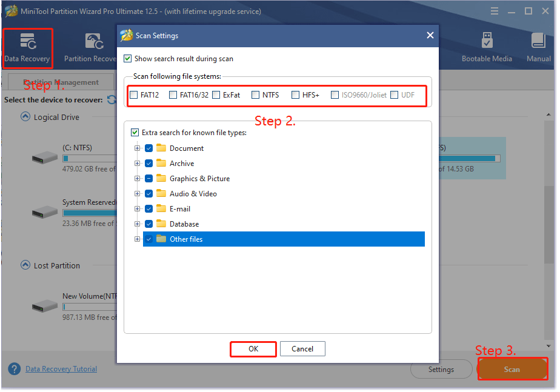
Task: Click the New Volume drive icon
Action: click(43, 306)
